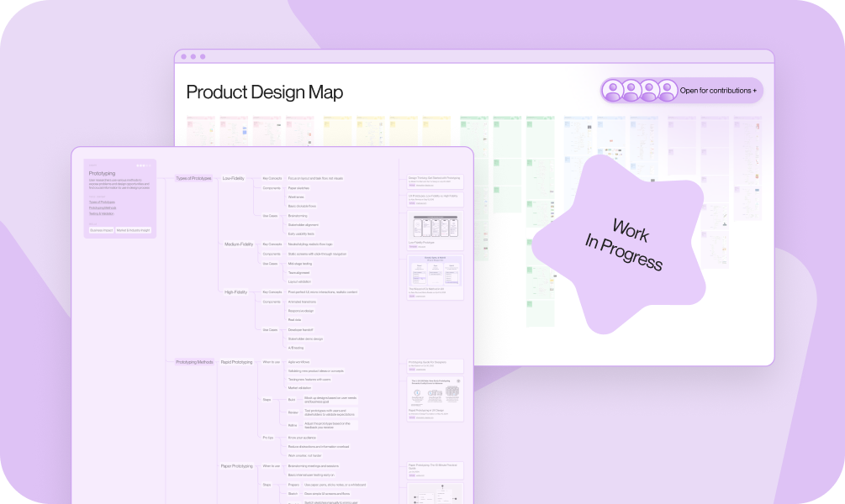Open the Types of Prototypes link in Prototyping card
Viewport: 845px width, 504px height.
click(102, 202)
